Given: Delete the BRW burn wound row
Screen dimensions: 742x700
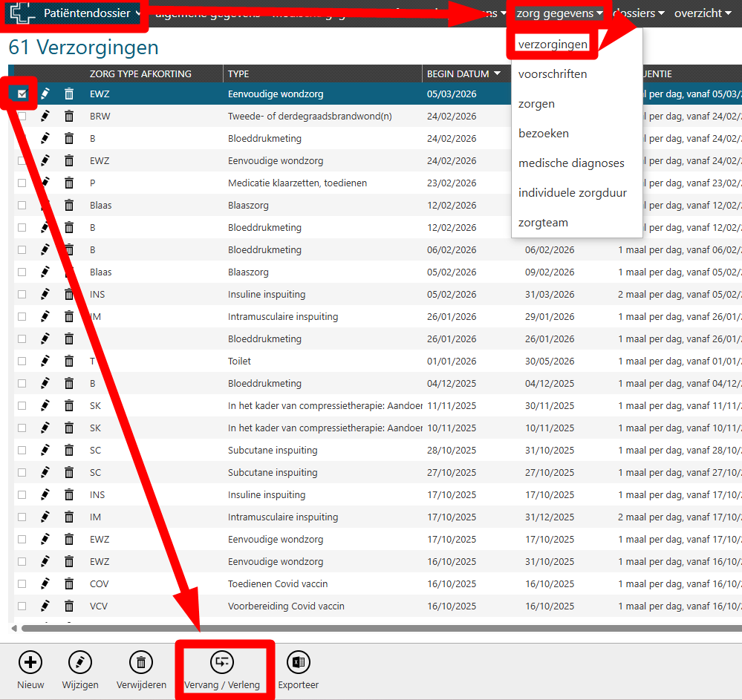Looking at the screenshot, I should point(69,116).
